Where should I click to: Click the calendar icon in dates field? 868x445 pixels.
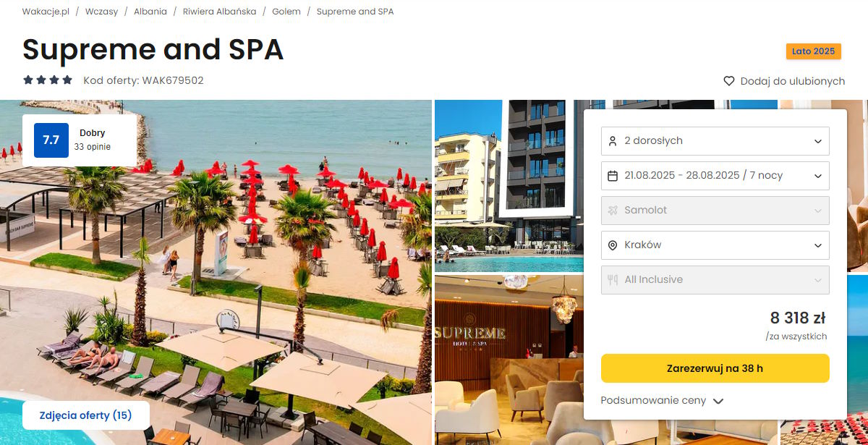click(613, 175)
